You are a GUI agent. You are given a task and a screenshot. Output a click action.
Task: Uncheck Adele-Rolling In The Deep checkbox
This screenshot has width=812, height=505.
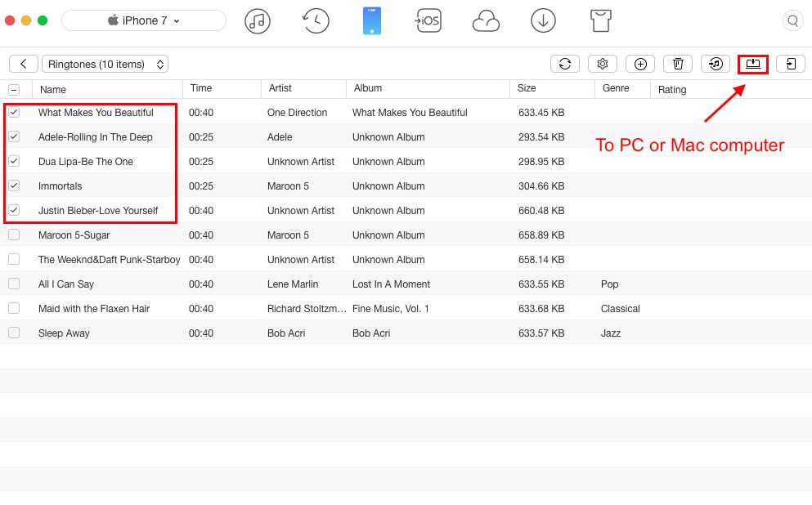[14, 136]
